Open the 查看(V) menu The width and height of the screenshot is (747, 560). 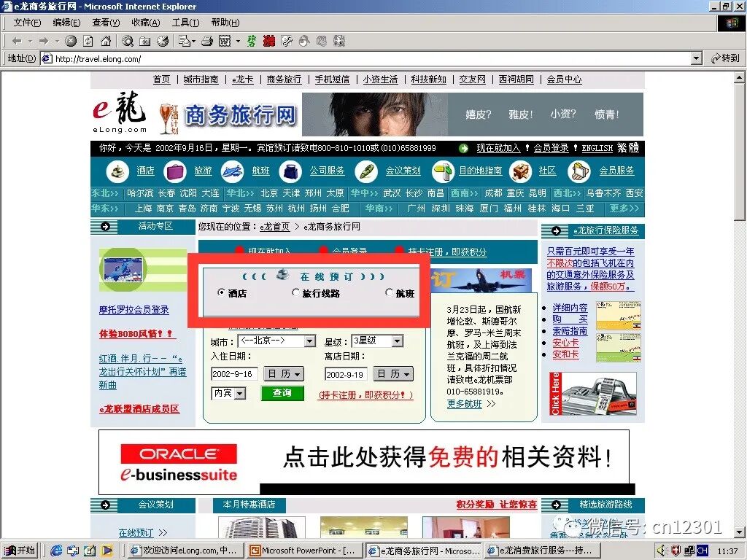coord(107,23)
